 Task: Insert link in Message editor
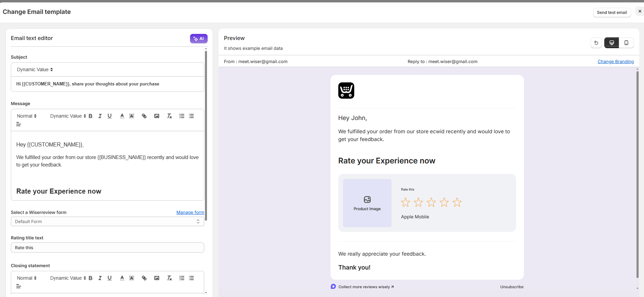144,116
